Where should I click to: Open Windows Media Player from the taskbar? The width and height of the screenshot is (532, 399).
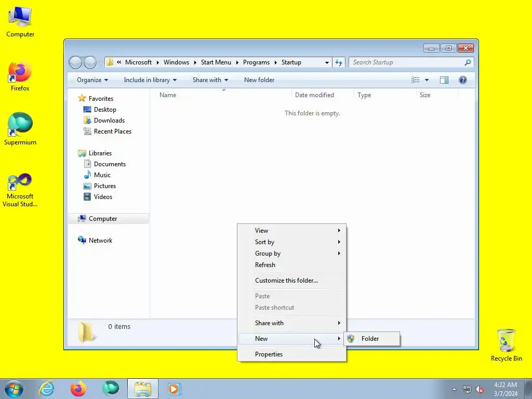pos(175,389)
